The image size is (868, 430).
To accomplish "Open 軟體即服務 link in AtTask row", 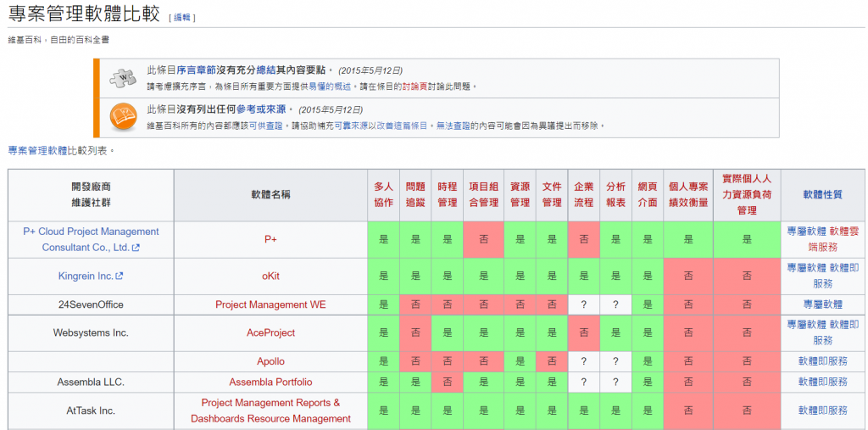I will tap(822, 410).
